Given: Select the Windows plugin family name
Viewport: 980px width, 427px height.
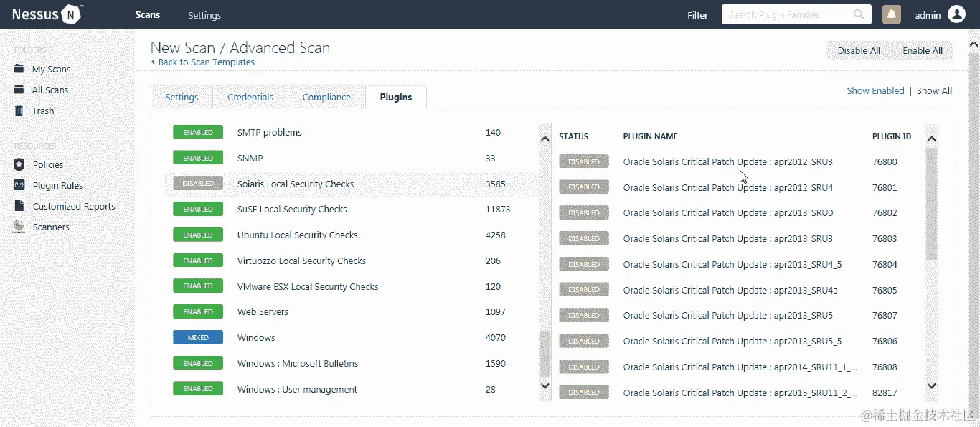Looking at the screenshot, I should (x=256, y=337).
